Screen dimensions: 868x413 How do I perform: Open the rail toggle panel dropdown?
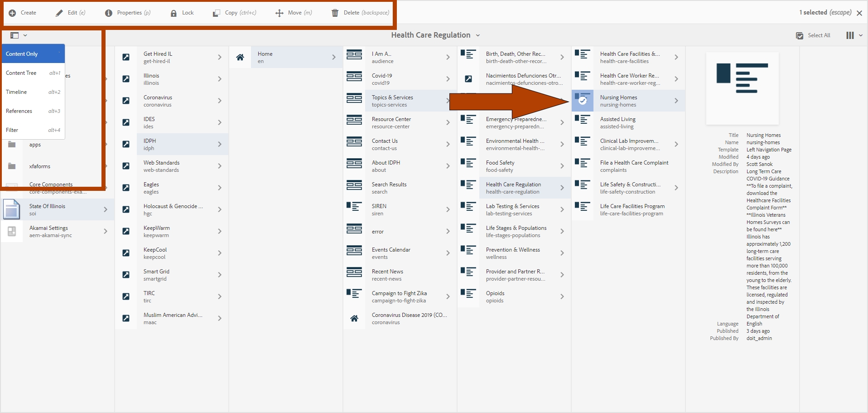click(19, 35)
